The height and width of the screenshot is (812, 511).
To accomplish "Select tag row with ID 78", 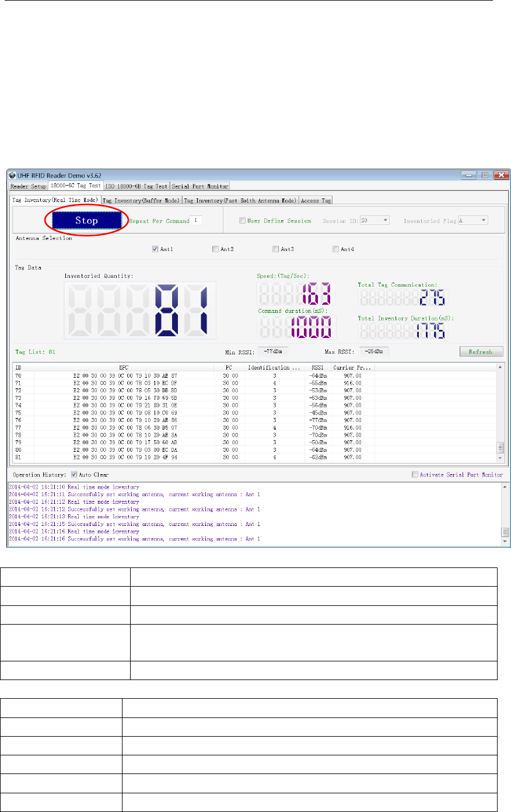I will (254, 435).
